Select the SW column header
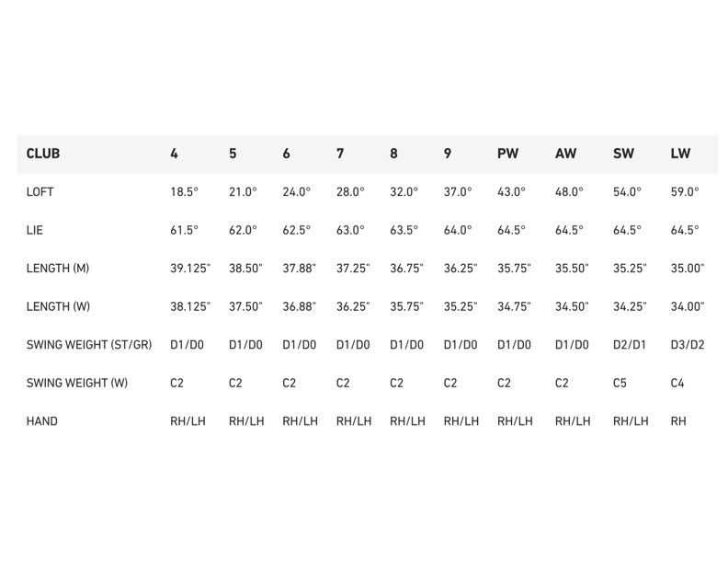Image resolution: width=728 pixels, height=563 pixels. (x=623, y=154)
